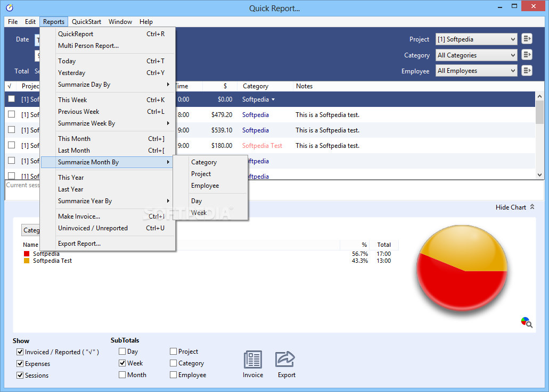This screenshot has width=549, height=392.
Task: Choose Uninvoiced / Unreported menu item
Action: click(x=108, y=228)
